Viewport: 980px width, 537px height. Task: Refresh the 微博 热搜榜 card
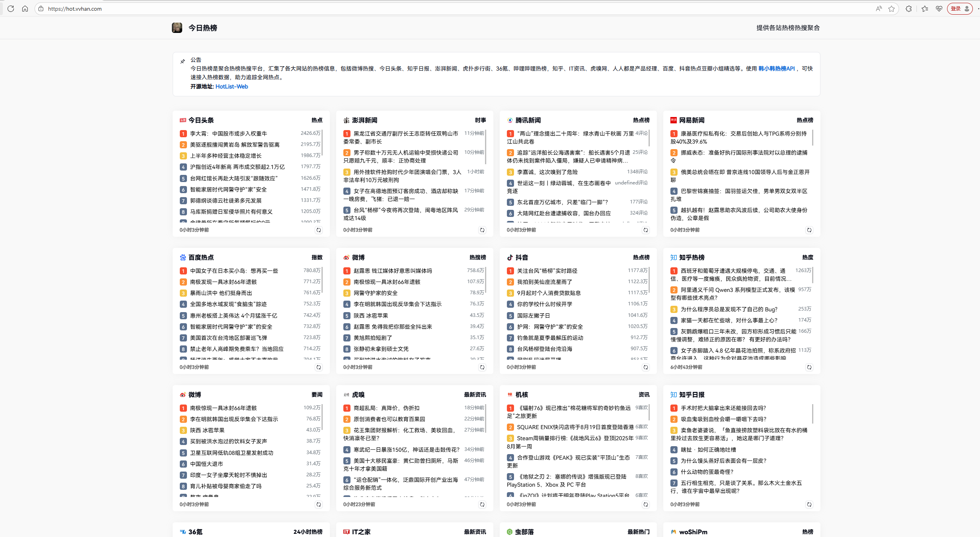tap(482, 367)
